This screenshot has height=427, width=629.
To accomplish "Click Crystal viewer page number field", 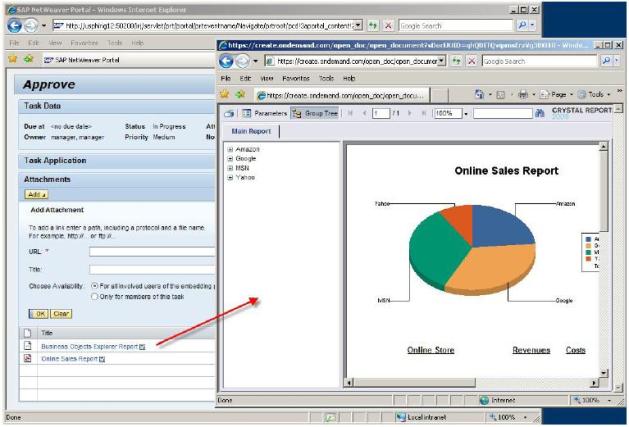I will (381, 114).
